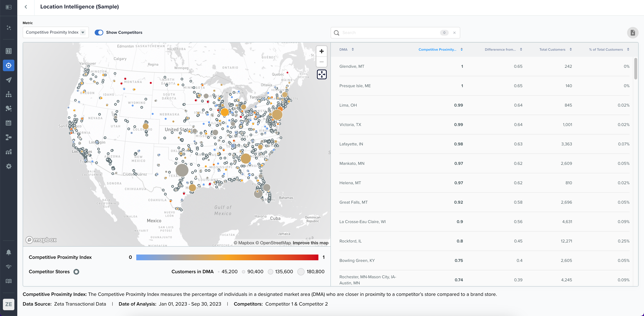This screenshot has height=316, width=644.
Task: Open the hierarchy org chart icon
Action: (x=8, y=94)
